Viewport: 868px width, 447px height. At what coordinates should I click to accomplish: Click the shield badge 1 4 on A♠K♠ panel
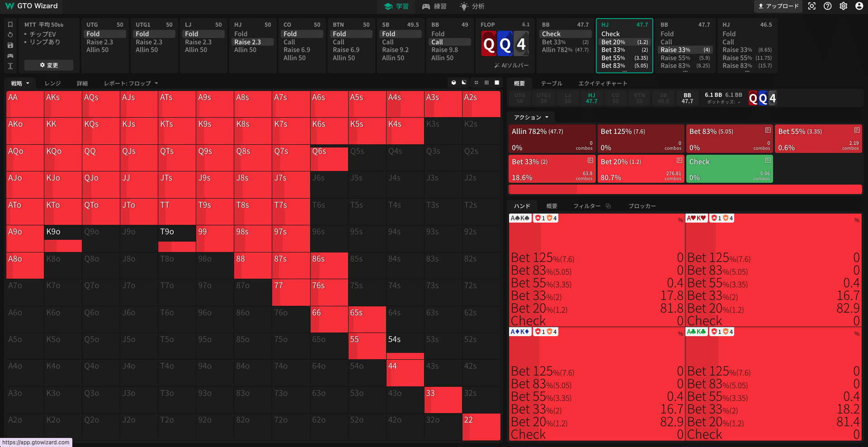(x=546, y=218)
